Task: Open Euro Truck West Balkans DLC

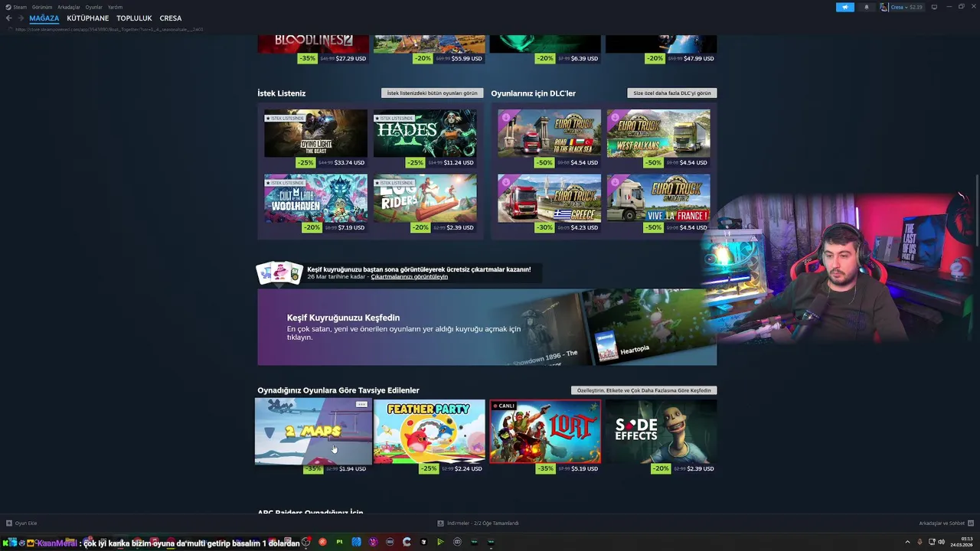Action: [x=658, y=135]
